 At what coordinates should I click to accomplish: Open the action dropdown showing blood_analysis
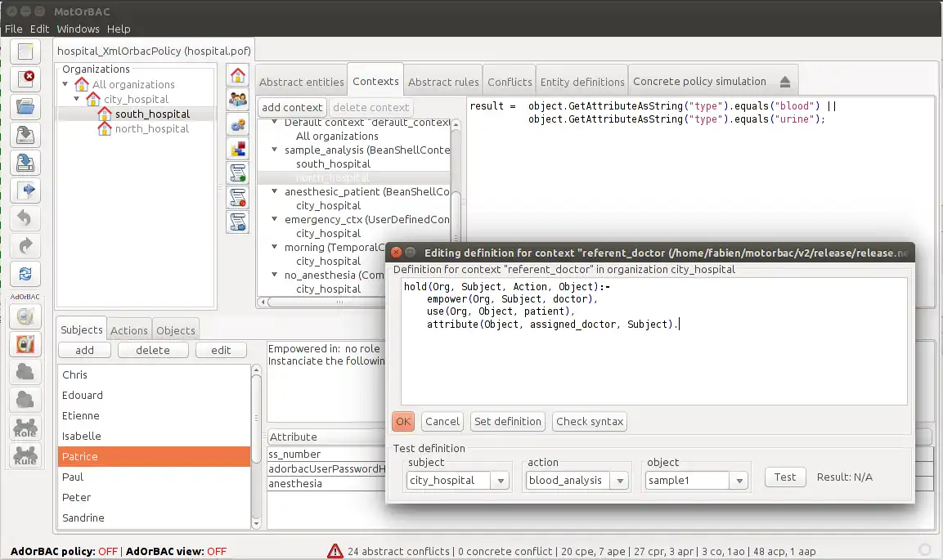[619, 481]
